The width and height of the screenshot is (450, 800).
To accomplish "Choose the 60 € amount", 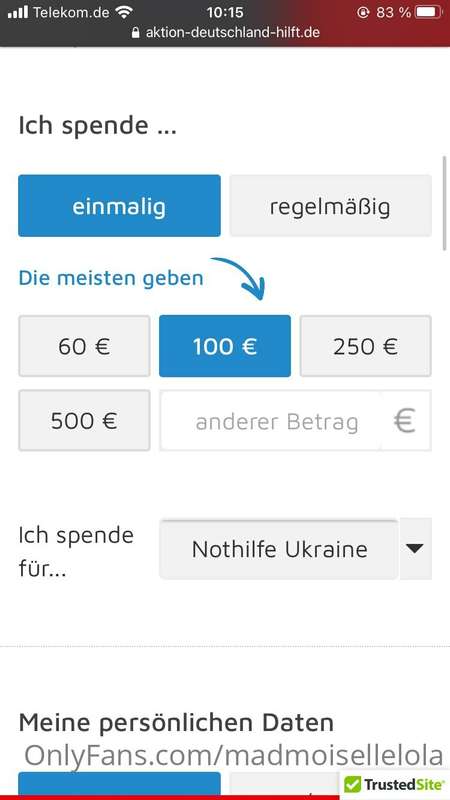I will pyautogui.click(x=84, y=346).
